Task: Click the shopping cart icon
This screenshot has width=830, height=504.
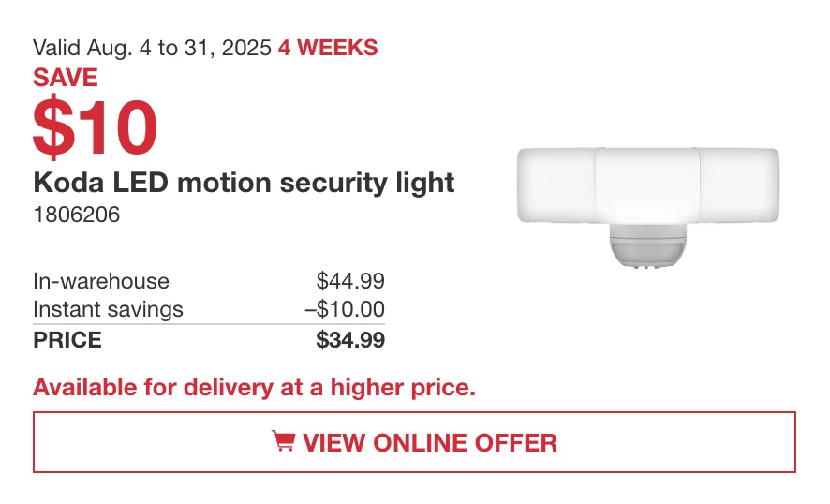Action: (x=283, y=440)
